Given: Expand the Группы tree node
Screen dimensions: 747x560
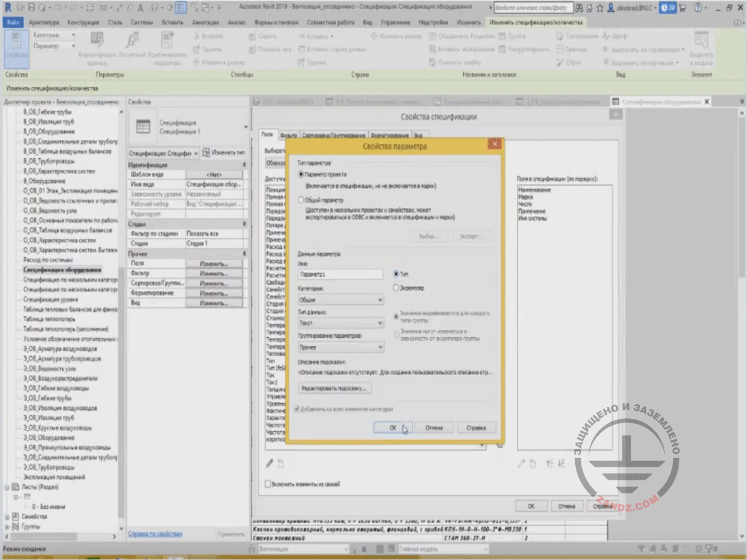Looking at the screenshot, I should (x=7, y=526).
